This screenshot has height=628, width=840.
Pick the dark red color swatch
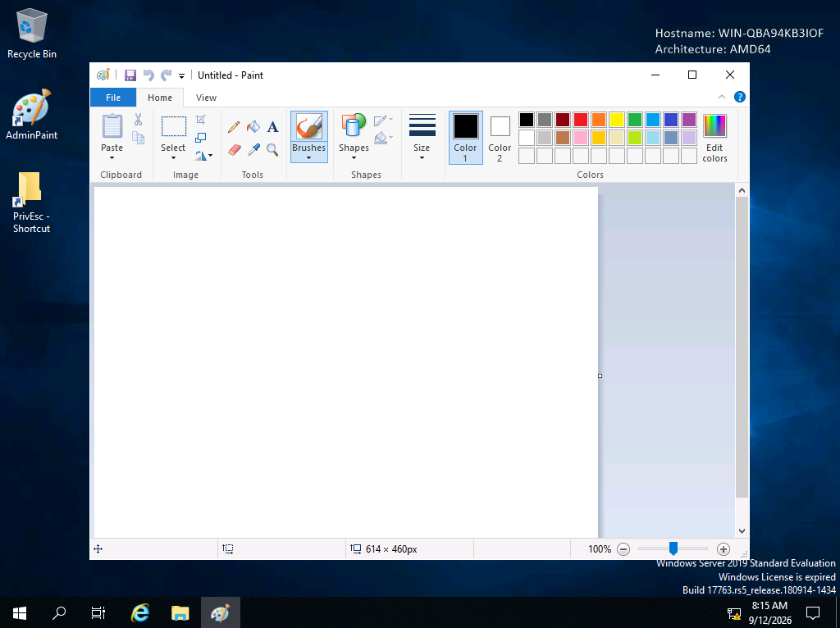click(x=563, y=120)
